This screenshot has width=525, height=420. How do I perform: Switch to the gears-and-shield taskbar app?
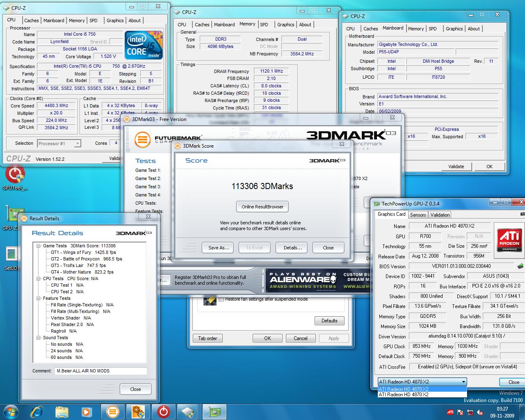pyautogui.click(x=138, y=411)
